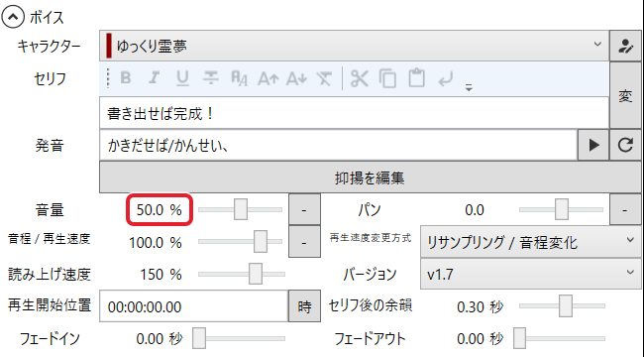Collapse the ボイス section

coord(13,17)
